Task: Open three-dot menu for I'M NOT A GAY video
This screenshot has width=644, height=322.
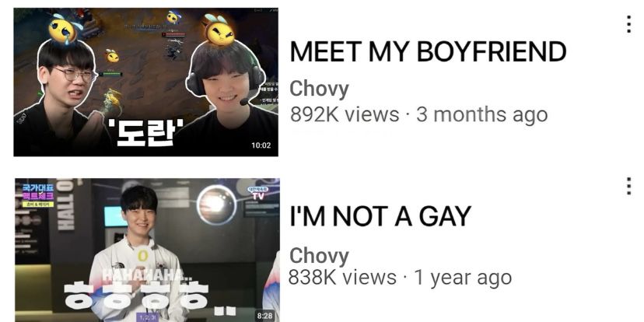Action: click(x=628, y=186)
